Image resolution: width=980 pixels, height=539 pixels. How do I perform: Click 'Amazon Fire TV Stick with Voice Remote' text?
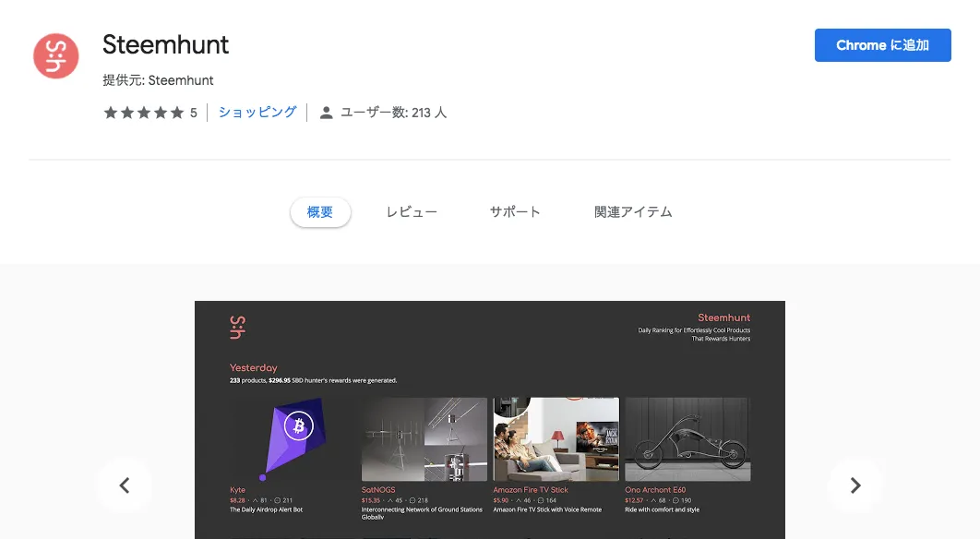click(x=547, y=509)
